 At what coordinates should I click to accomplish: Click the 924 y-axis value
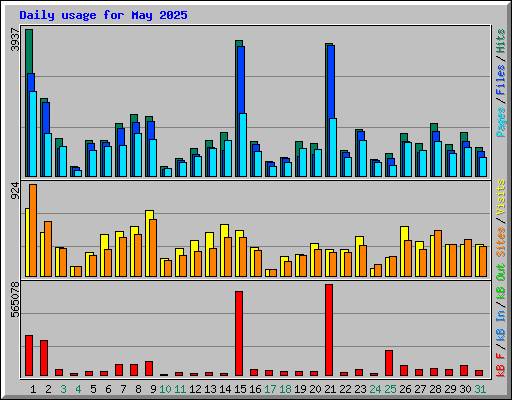[x=15, y=191]
